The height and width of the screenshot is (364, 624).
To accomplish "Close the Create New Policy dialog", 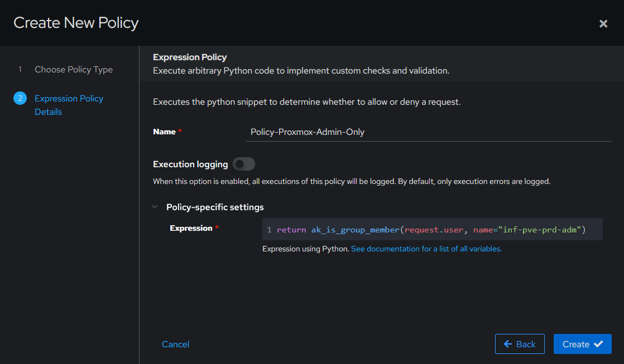I will (603, 23).
